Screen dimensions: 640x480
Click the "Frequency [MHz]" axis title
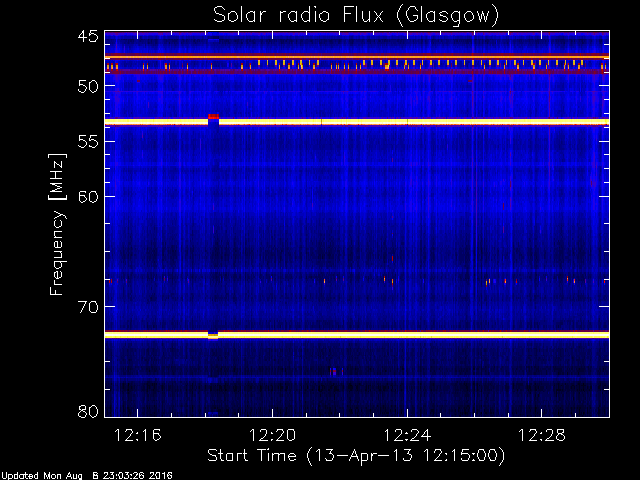pyautogui.click(x=57, y=224)
